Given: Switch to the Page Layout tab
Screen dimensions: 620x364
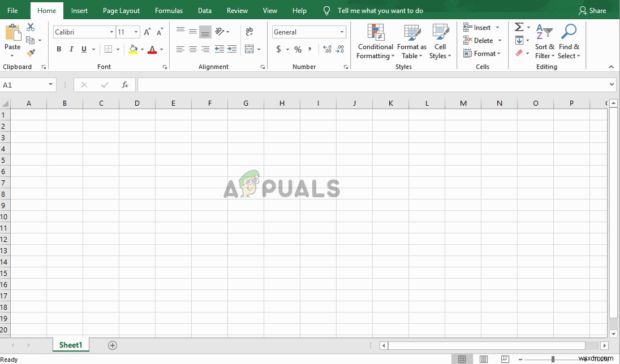Looking at the screenshot, I should tap(122, 11).
